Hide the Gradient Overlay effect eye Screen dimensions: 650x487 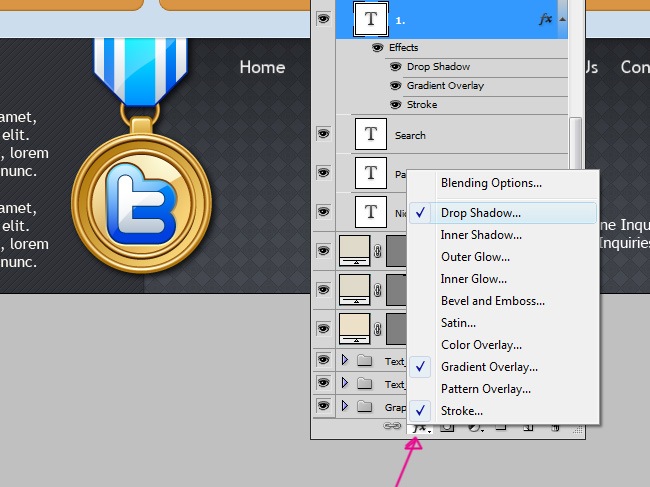(x=395, y=86)
